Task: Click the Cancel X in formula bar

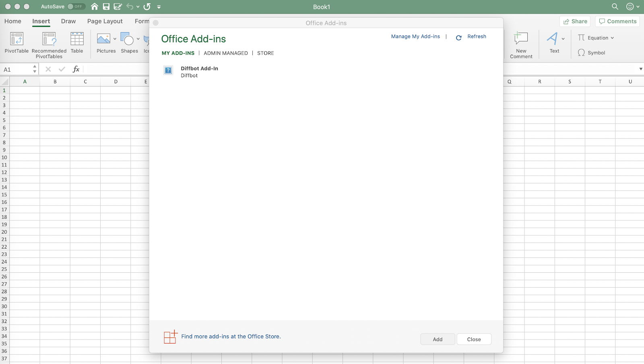Action: [x=48, y=69]
